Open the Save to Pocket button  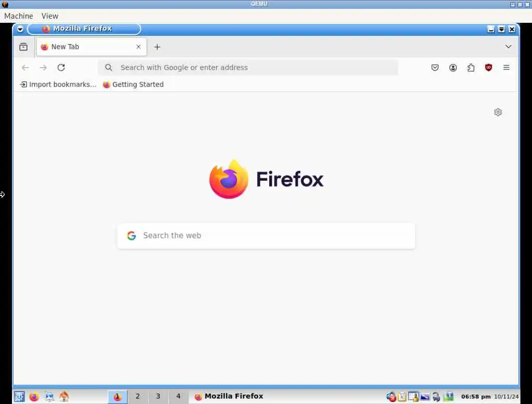point(435,68)
